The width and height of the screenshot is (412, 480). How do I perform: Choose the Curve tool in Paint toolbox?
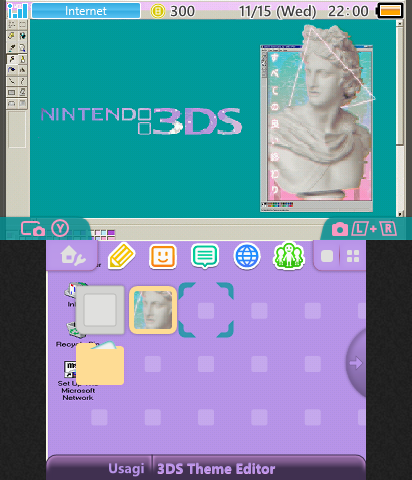pos(22,81)
